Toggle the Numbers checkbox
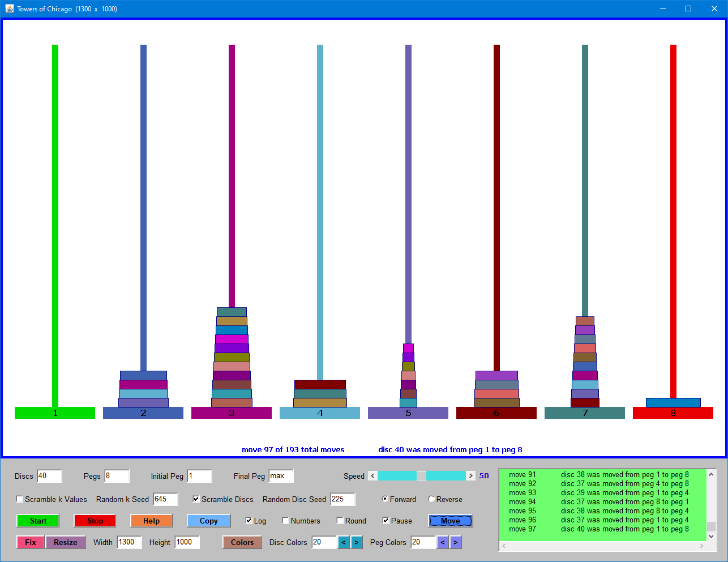The image size is (728, 562). pyautogui.click(x=286, y=521)
